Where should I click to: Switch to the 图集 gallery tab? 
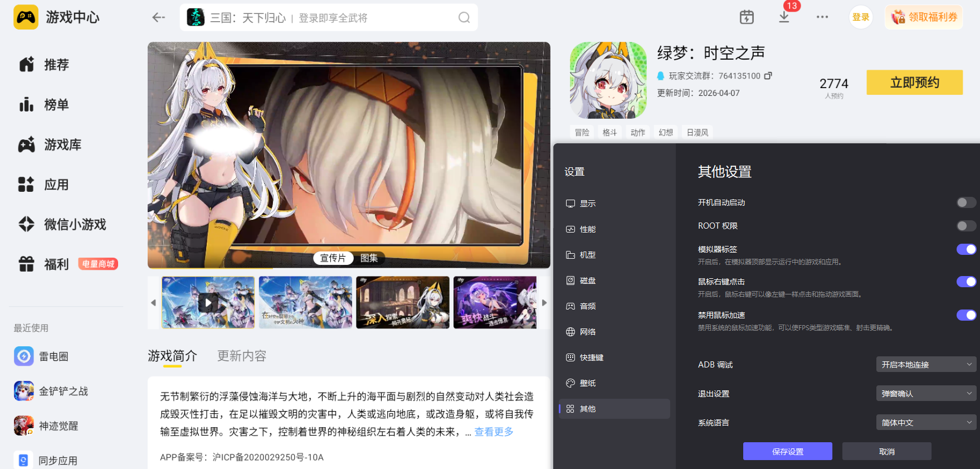click(369, 258)
